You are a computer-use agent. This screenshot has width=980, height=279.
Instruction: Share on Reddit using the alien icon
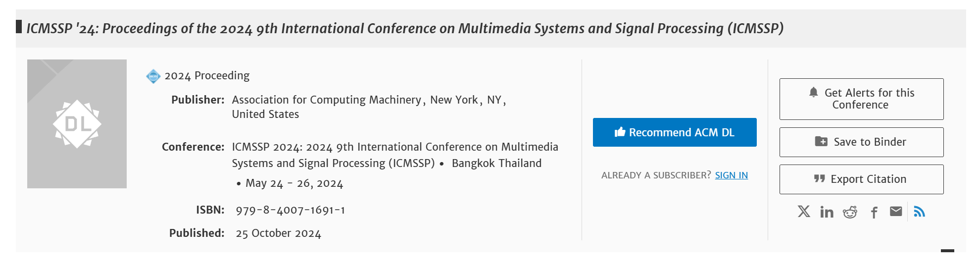pyautogui.click(x=850, y=212)
